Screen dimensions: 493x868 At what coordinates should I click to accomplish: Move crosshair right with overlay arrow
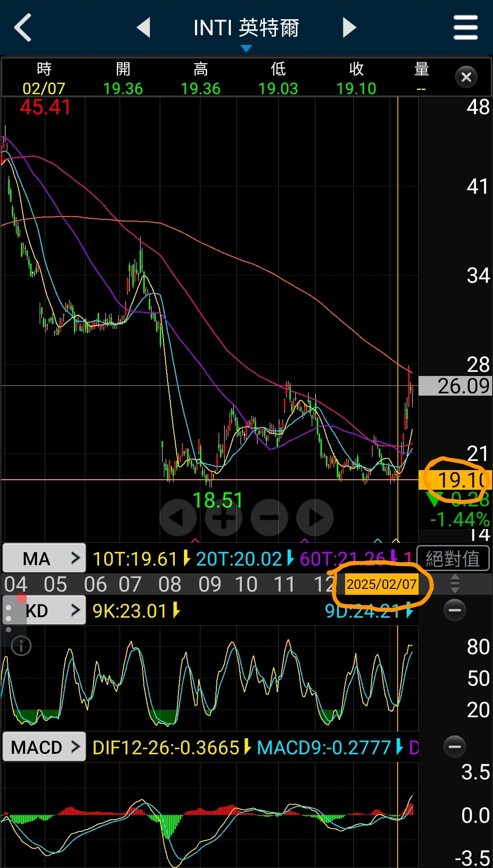(315, 518)
